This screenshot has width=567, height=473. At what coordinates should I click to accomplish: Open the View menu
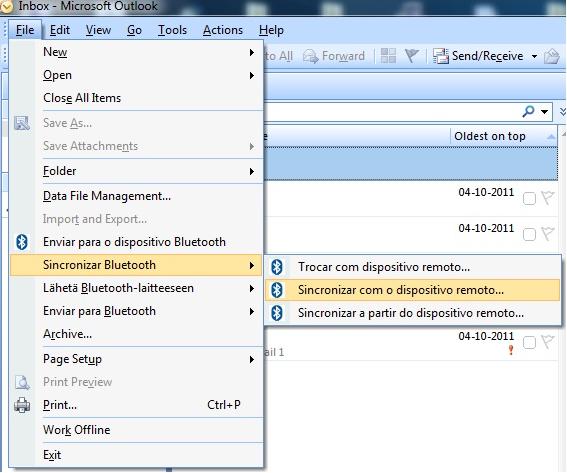pos(98,30)
